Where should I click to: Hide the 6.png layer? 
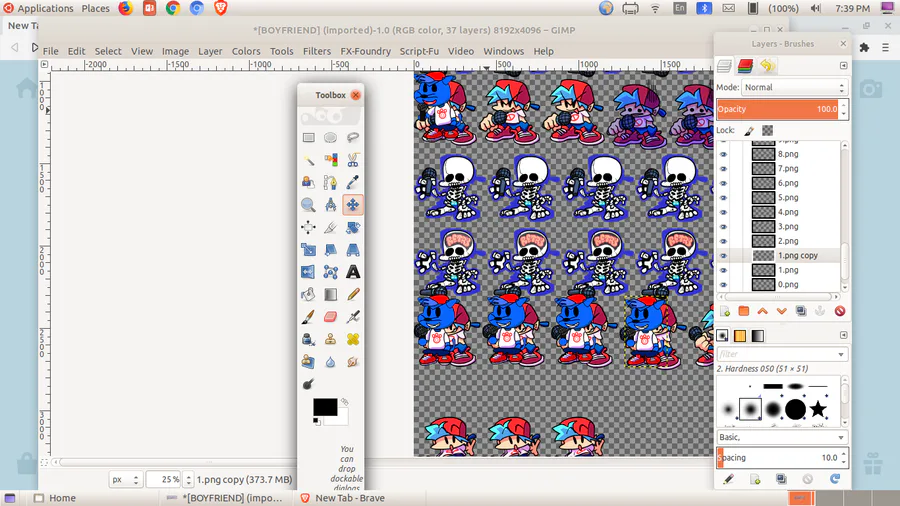[x=723, y=183]
